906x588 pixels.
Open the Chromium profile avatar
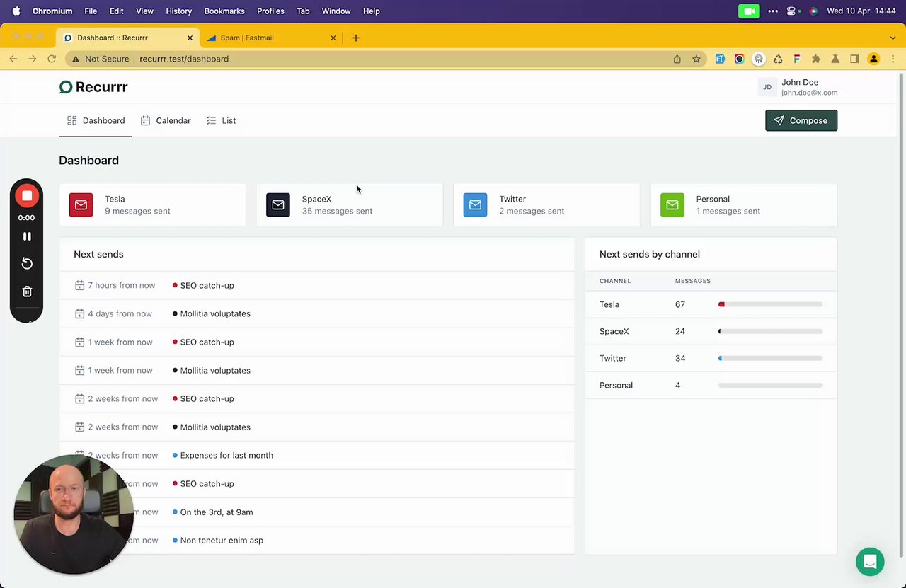pyautogui.click(x=873, y=59)
